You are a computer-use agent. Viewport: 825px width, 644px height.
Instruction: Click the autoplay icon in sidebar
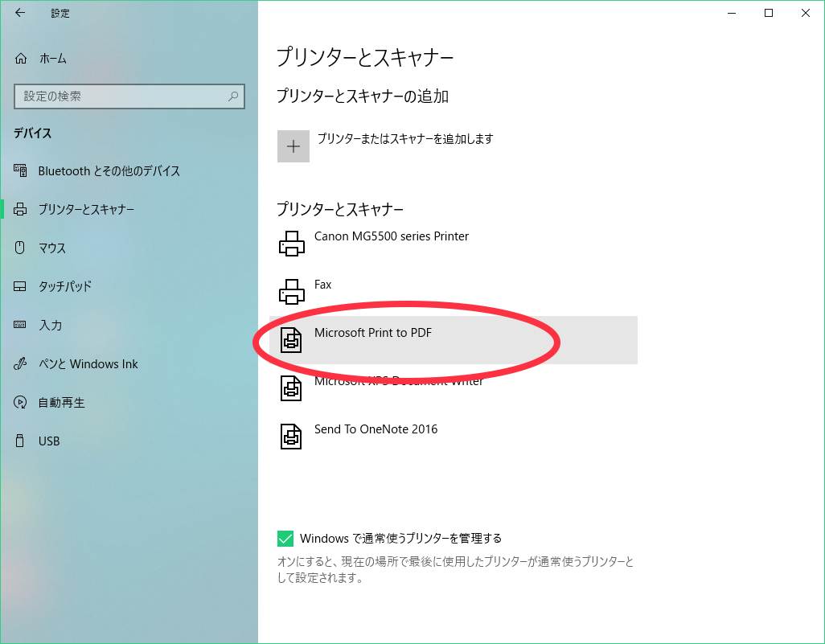[20, 403]
